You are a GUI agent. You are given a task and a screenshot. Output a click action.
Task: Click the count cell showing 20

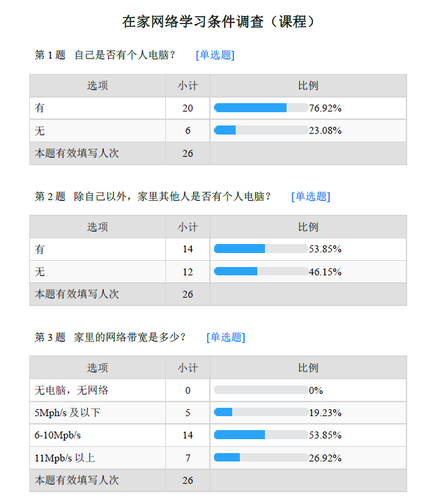tap(188, 108)
